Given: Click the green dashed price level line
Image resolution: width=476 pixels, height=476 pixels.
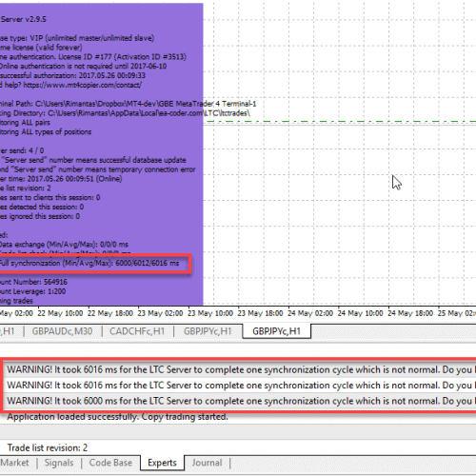Looking at the screenshot, I should pyautogui.click(x=340, y=122).
